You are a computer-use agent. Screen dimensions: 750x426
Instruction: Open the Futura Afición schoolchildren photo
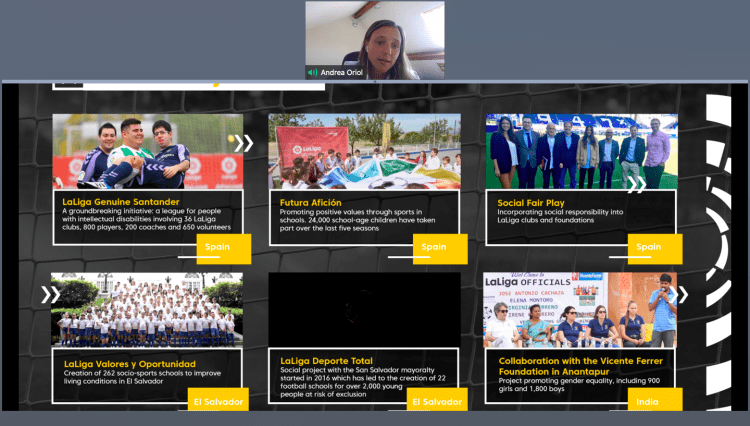point(364,152)
